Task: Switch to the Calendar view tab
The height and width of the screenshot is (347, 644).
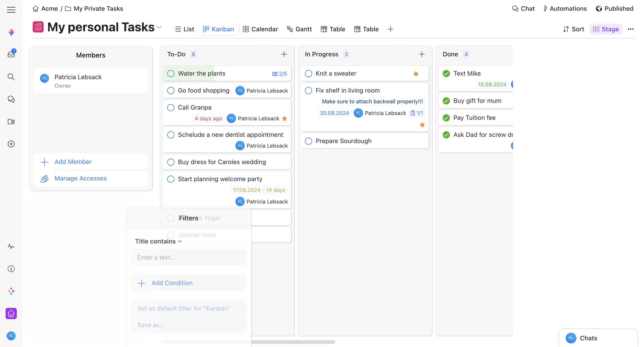Action: coord(260,29)
